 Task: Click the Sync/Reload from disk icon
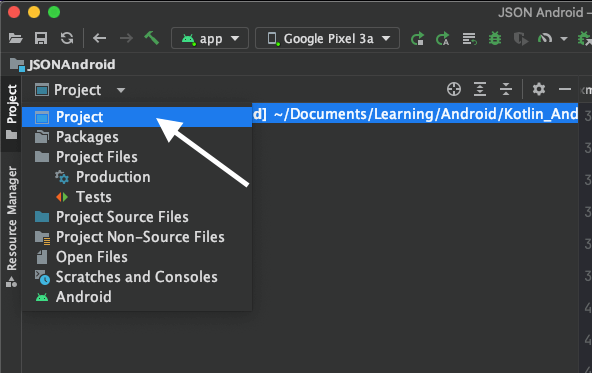(x=67, y=38)
